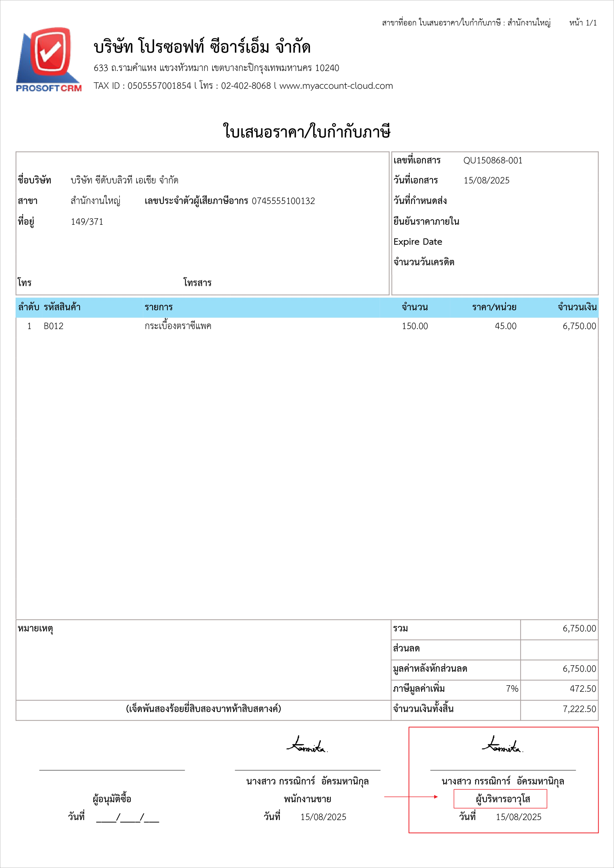Viewport: 614px width, 868px height.
Task: Click the item name กระเบื้องตราซีแพค
Action: click(x=178, y=326)
